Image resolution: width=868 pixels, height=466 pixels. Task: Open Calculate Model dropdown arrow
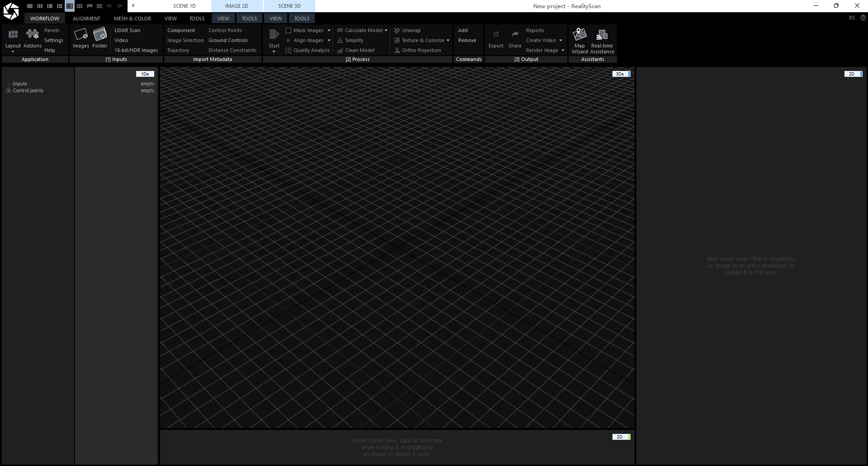(386, 30)
